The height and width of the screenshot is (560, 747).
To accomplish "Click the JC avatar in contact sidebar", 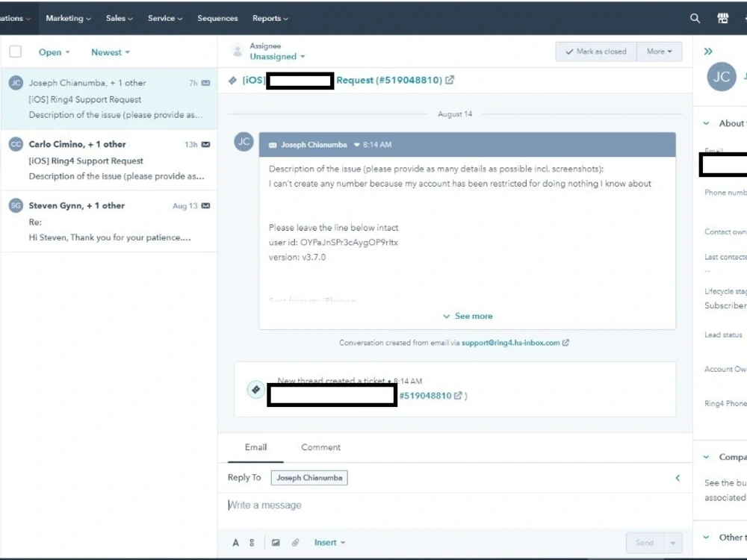I will point(722,77).
